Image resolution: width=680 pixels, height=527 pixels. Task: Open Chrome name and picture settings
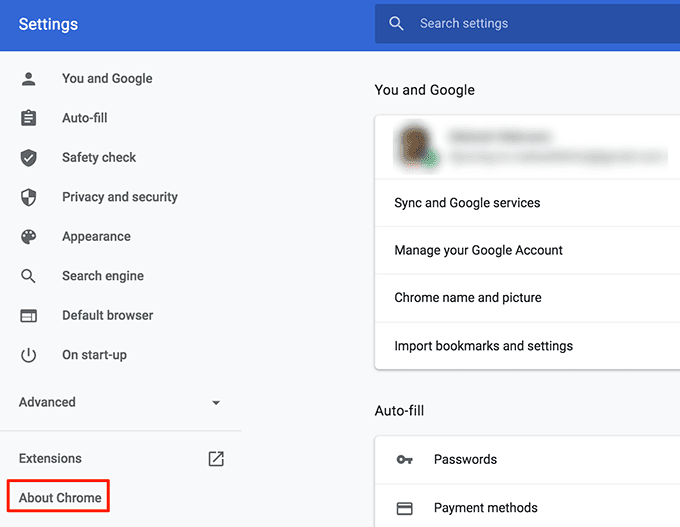pos(467,298)
